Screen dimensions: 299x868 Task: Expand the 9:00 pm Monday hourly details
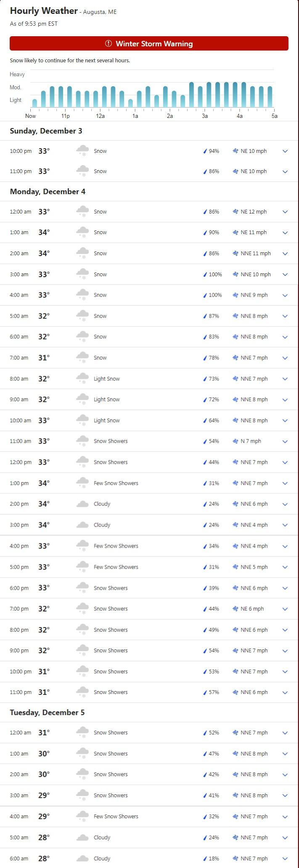pyautogui.click(x=285, y=651)
